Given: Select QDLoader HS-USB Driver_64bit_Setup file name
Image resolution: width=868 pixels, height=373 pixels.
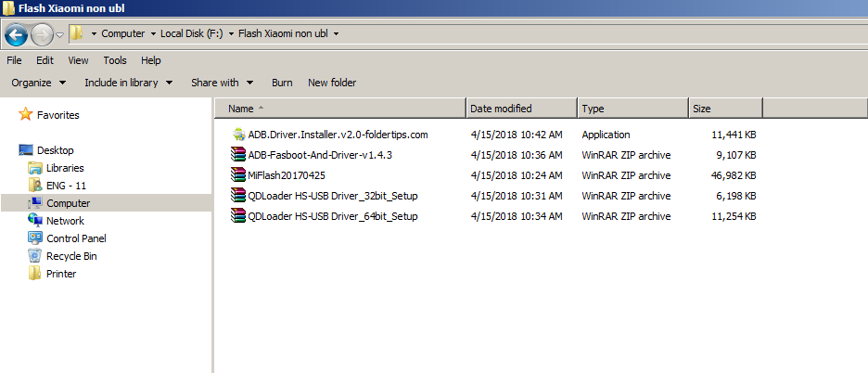Looking at the screenshot, I should click(x=333, y=216).
